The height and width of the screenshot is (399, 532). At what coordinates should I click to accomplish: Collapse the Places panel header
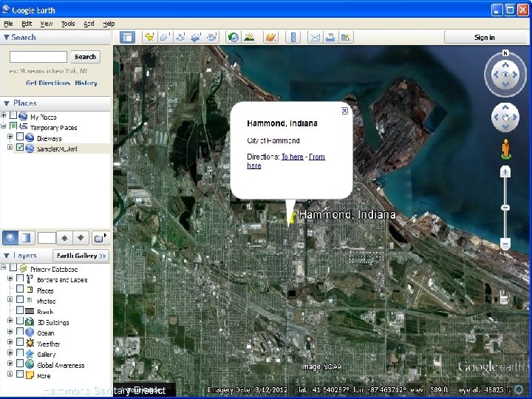coord(7,103)
